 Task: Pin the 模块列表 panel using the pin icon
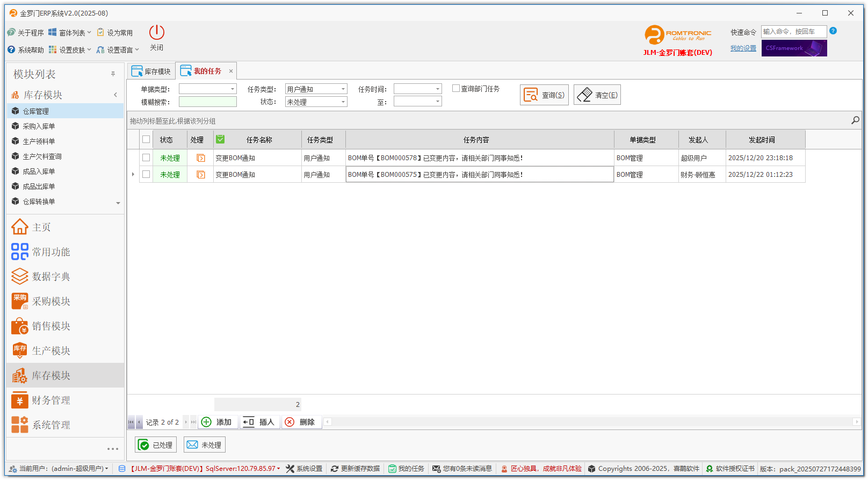pyautogui.click(x=113, y=74)
